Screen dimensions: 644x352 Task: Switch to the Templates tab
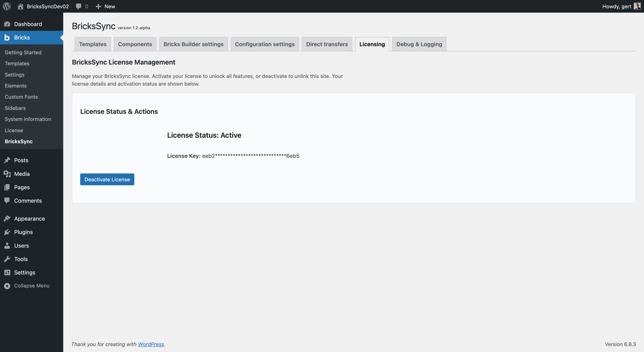click(x=93, y=44)
